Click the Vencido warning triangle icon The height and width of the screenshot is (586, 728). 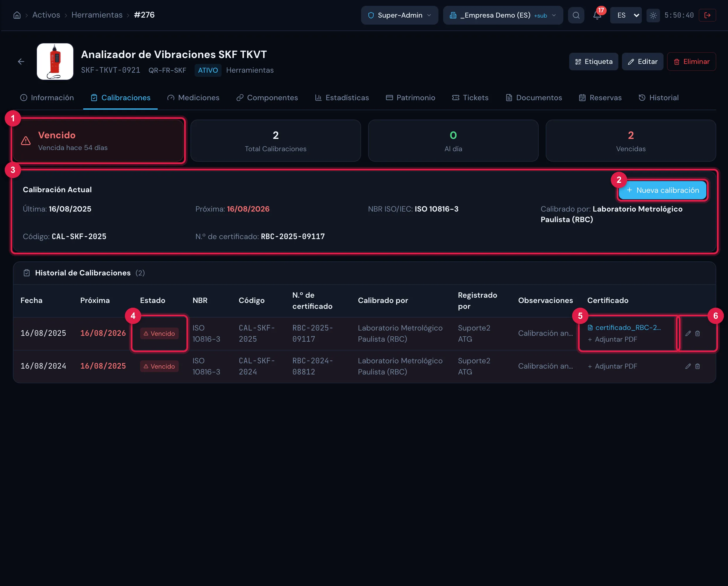pyautogui.click(x=26, y=141)
